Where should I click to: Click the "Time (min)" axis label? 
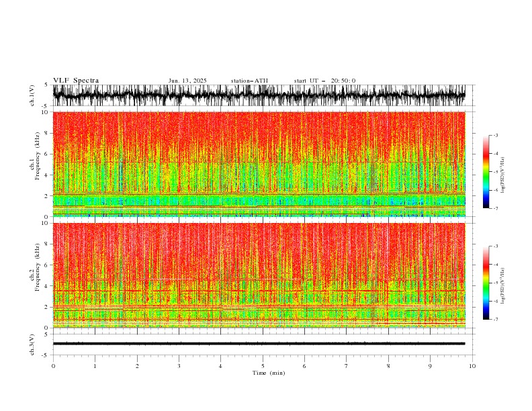click(x=269, y=373)
